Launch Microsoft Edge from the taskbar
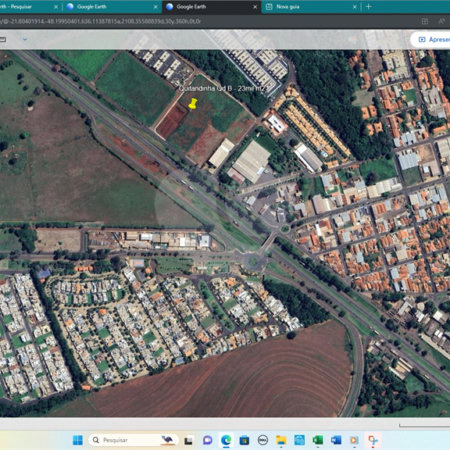 pos(226,440)
